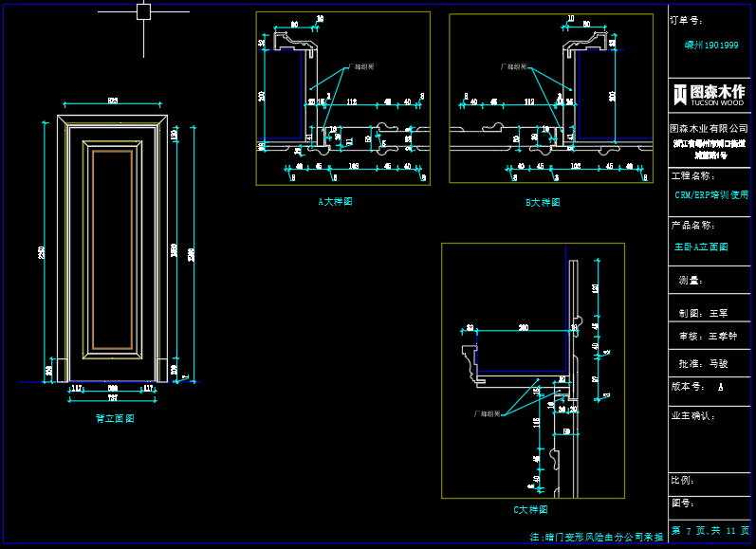This screenshot has height=549, width=756.
Task: Click the crosshair pickbox above the door
Action: point(143,11)
